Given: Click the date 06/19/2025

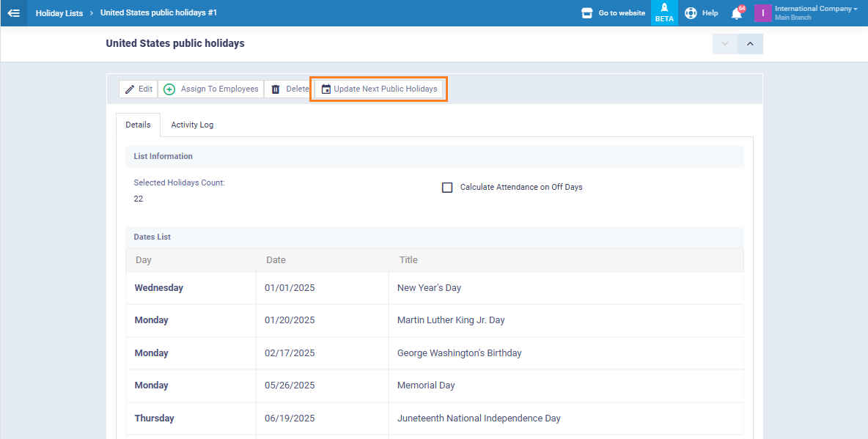Looking at the screenshot, I should 290,418.
